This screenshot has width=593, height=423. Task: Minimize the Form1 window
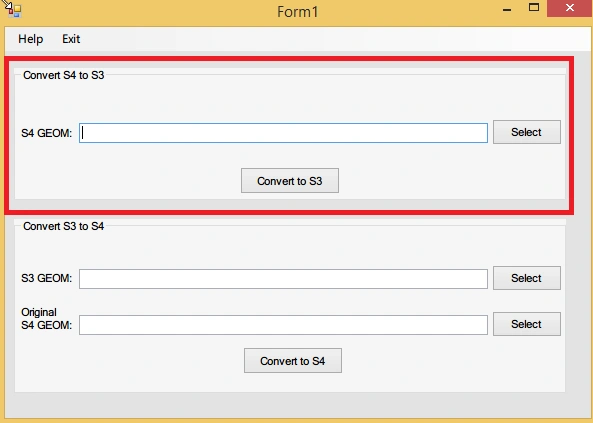[x=507, y=9]
